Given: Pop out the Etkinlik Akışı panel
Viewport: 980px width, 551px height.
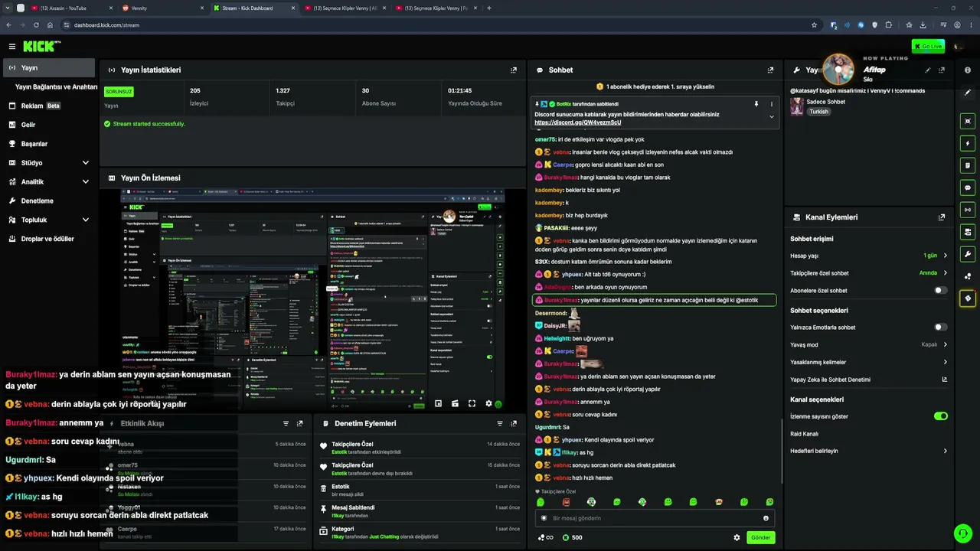Looking at the screenshot, I should pyautogui.click(x=299, y=423).
